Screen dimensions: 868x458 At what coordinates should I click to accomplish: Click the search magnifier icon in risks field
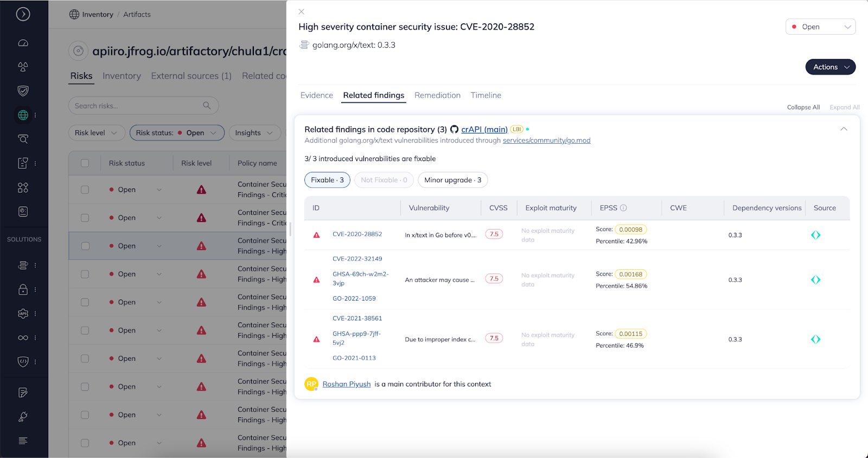click(x=207, y=106)
